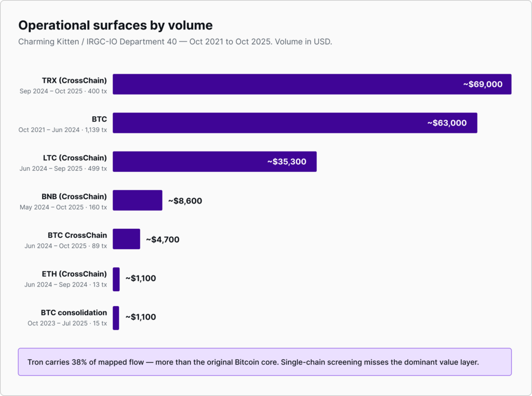532x396 pixels.
Task: Click the ~$1,100 label beside ETH bar
Action: [x=141, y=278]
